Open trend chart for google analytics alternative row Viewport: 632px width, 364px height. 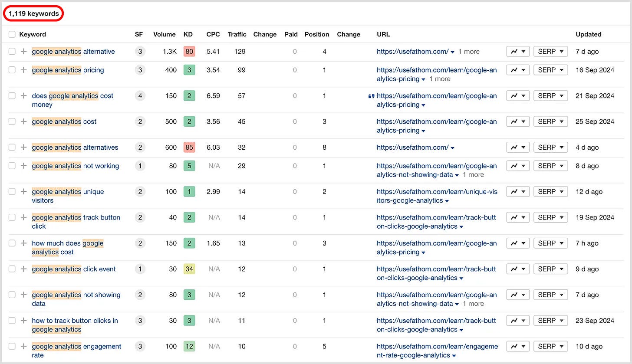point(518,52)
